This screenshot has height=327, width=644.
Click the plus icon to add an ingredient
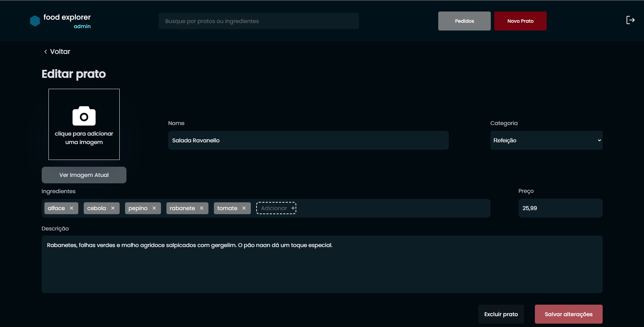pyautogui.click(x=292, y=208)
